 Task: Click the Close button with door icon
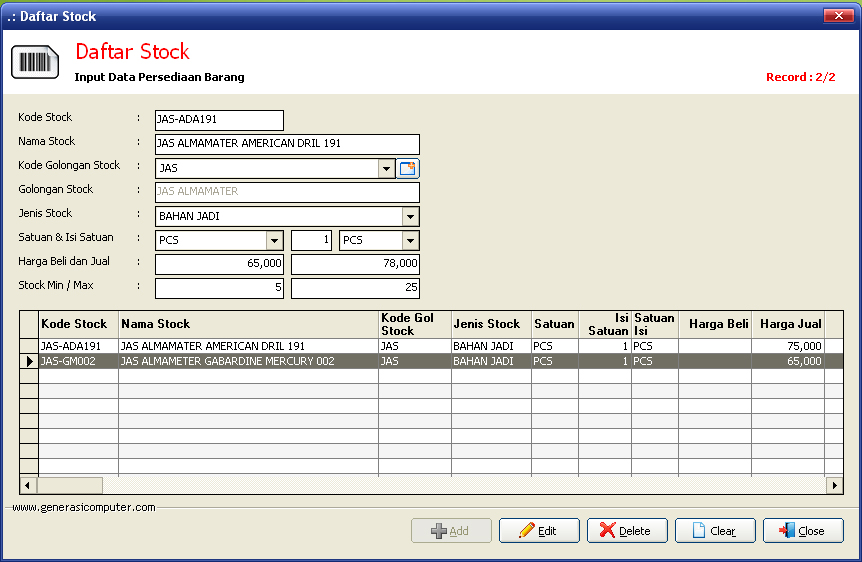[x=803, y=531]
